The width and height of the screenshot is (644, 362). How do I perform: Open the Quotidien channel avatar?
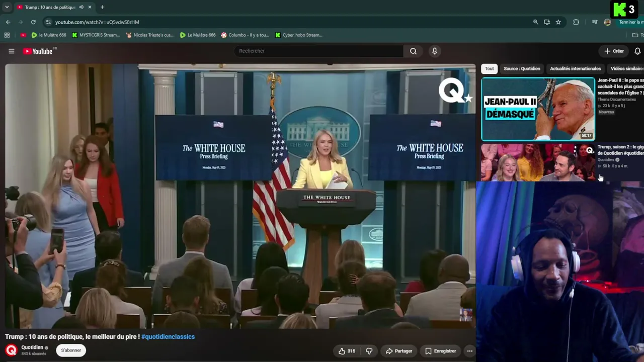click(11, 350)
